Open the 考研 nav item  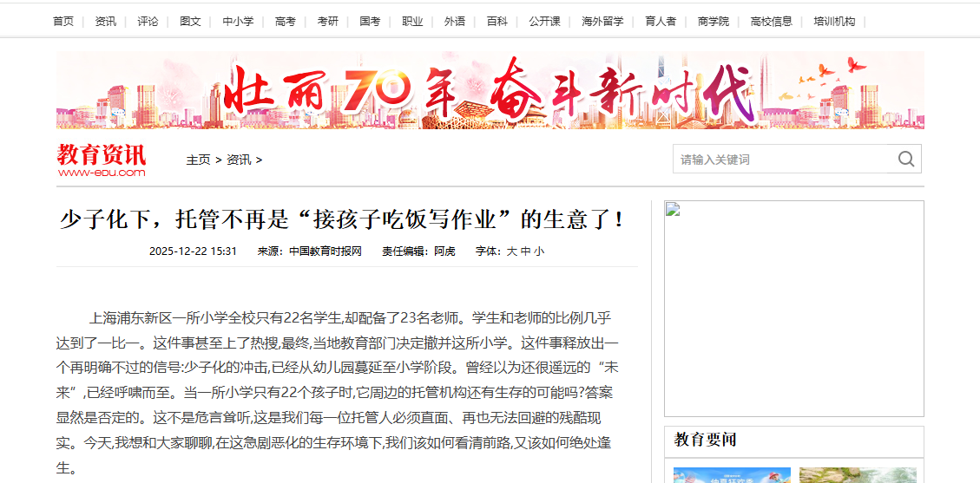click(328, 21)
